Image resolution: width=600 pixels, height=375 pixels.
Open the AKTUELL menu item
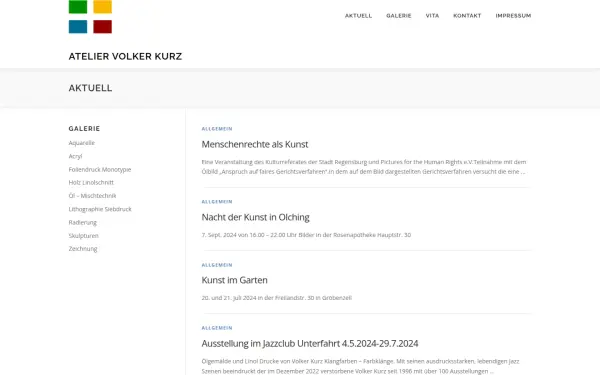[358, 16]
